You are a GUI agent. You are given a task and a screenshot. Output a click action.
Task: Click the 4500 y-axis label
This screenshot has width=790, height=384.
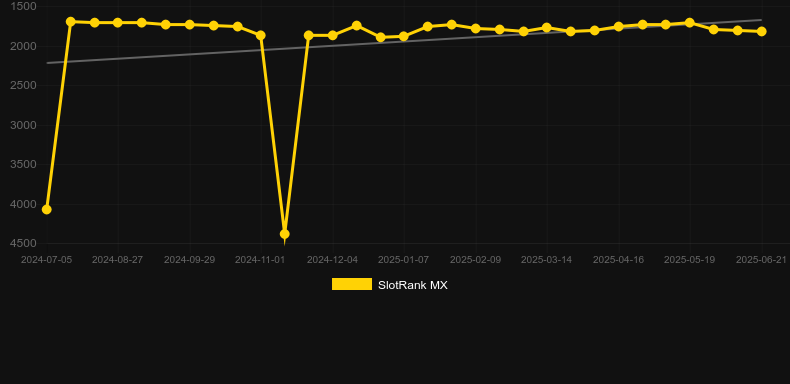24,244
